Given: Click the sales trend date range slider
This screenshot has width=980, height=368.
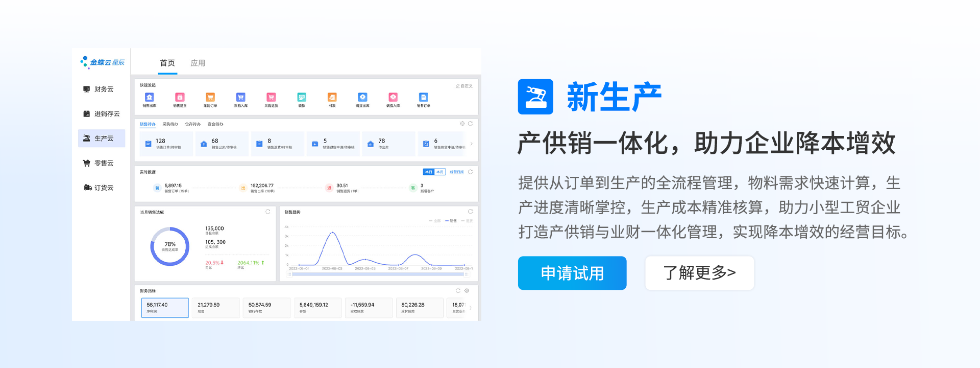Looking at the screenshot, I should (x=378, y=274).
